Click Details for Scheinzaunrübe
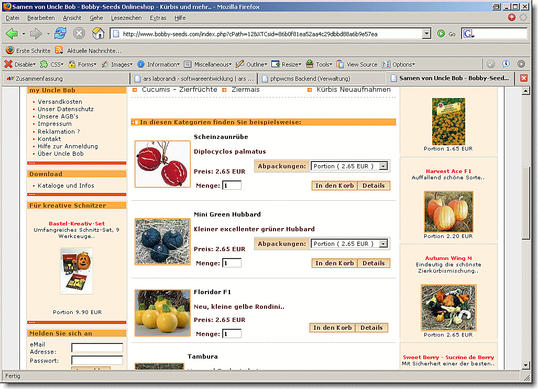 point(374,186)
